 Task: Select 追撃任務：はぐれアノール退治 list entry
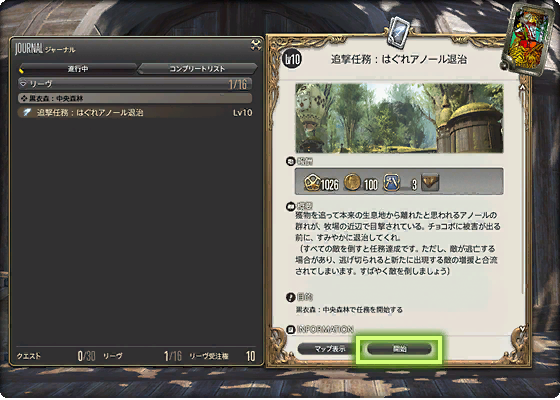[x=135, y=113]
